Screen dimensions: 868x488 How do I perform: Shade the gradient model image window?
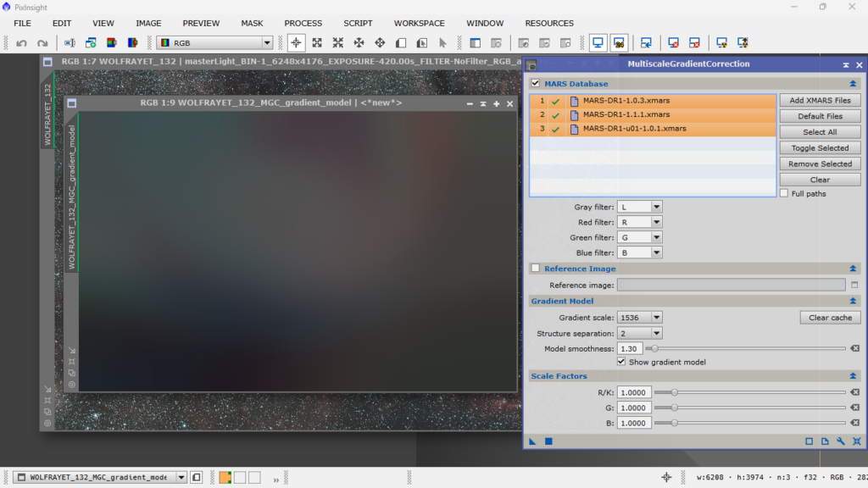(483, 103)
